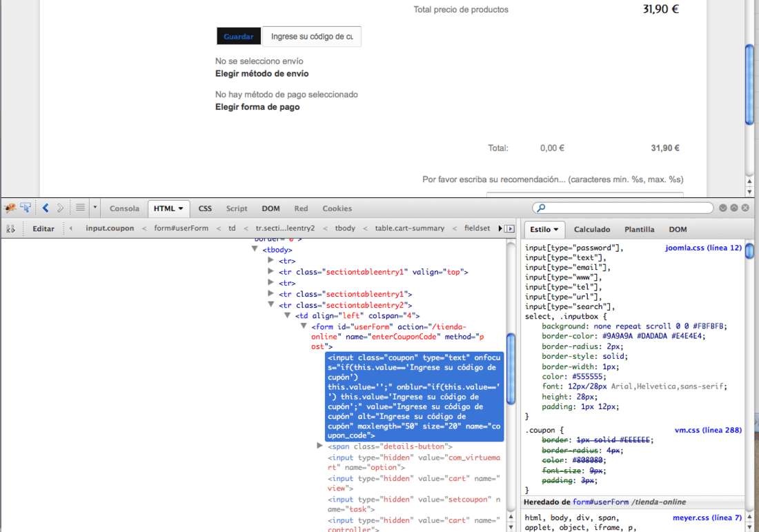Screen dimensions: 759x532
Task: Select the fieldset breadcrumb
Action: [477, 228]
